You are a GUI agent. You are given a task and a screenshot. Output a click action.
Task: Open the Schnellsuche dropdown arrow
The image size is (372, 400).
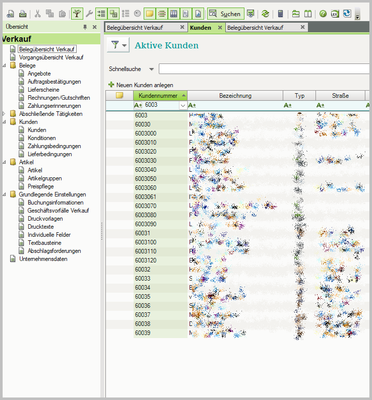click(x=151, y=69)
